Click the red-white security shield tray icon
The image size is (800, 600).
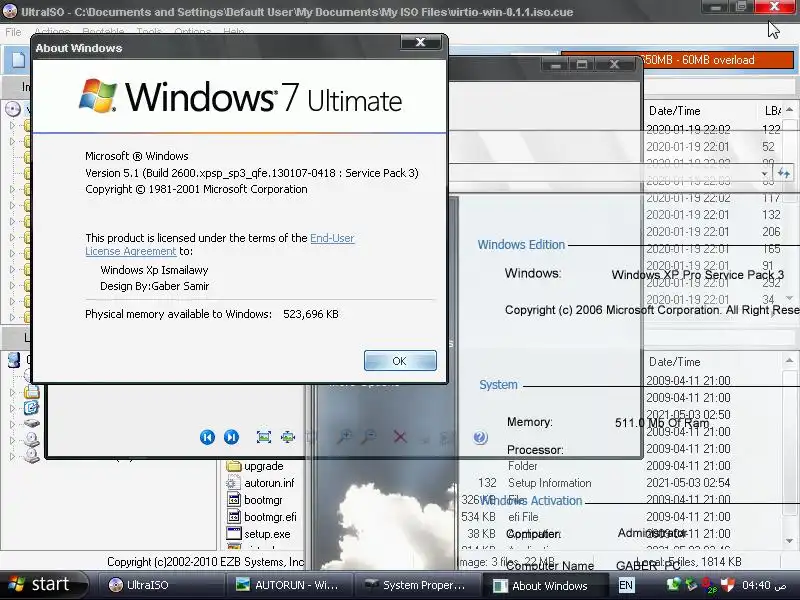[728, 585]
